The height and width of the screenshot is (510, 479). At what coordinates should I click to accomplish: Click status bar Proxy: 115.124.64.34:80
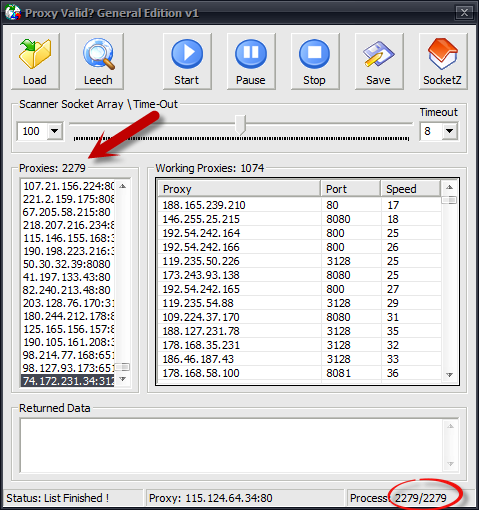pos(211,498)
